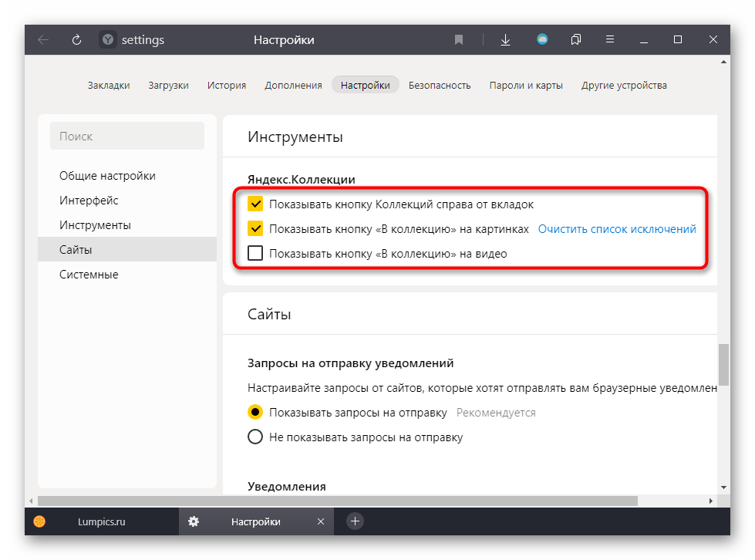Click the horizontal scrollbar thumb
Viewport: 755px width, 560px height.
(x=338, y=501)
